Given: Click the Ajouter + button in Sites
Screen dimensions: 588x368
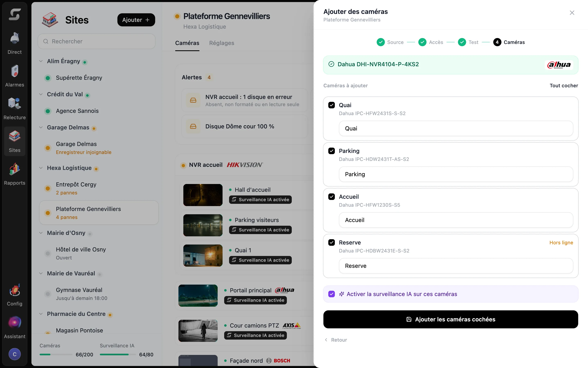Looking at the screenshot, I should [136, 20].
